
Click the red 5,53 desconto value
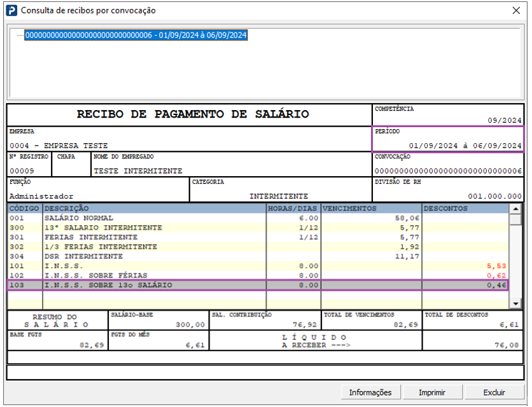[x=496, y=266]
